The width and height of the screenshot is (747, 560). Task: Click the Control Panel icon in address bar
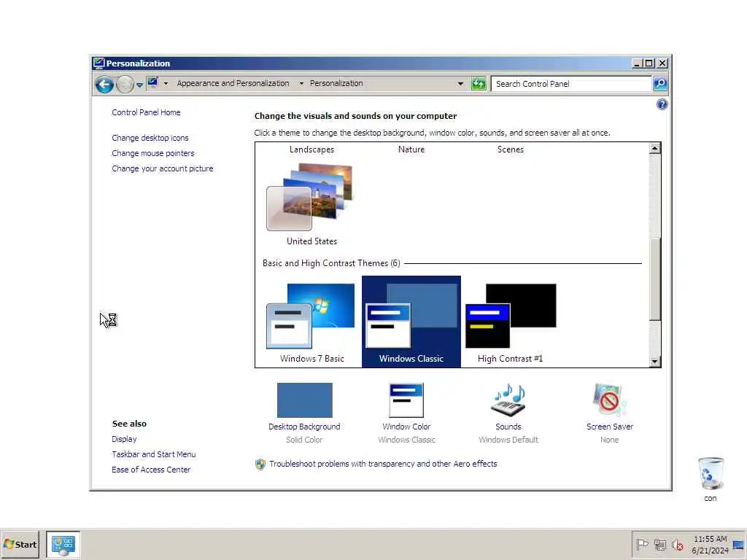click(152, 83)
